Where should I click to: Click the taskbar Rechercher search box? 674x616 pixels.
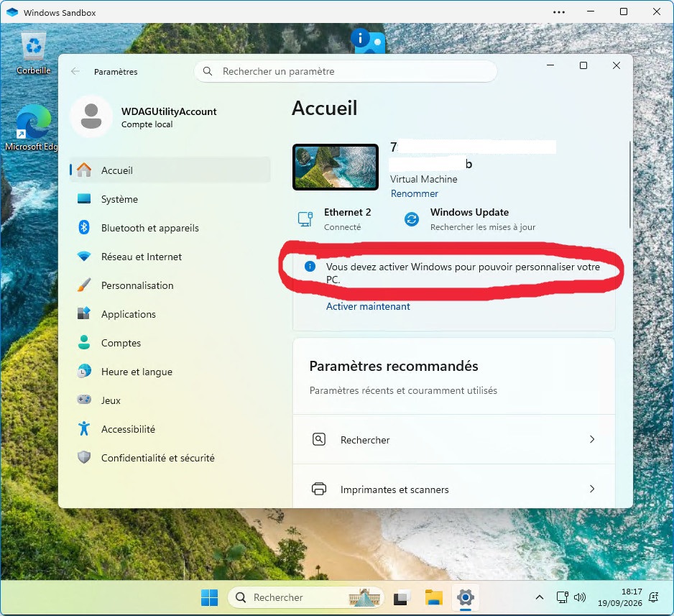click(x=305, y=597)
